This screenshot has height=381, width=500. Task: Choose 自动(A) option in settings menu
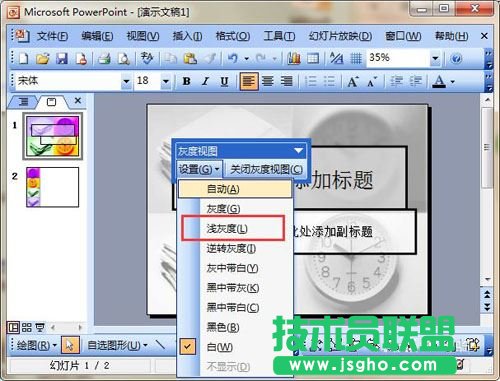(235, 189)
